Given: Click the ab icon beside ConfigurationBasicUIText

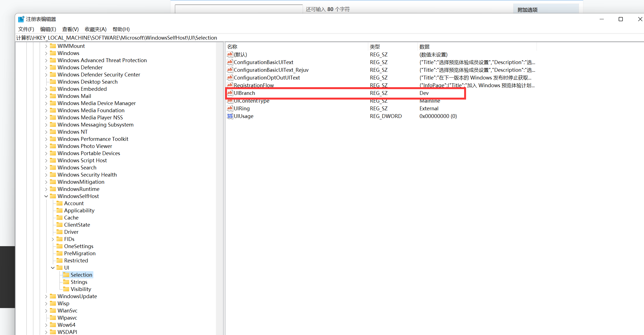Looking at the screenshot, I should (230, 62).
